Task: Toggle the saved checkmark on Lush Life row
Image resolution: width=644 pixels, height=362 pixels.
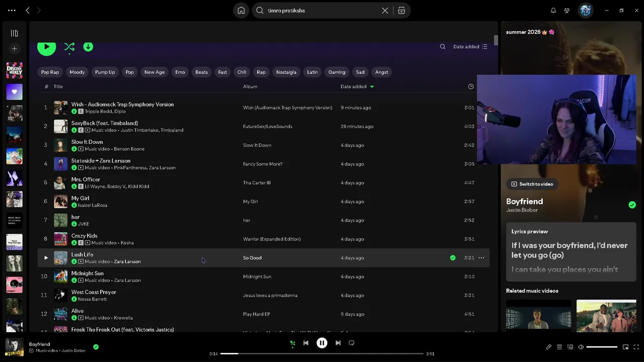Action: [x=453, y=258]
